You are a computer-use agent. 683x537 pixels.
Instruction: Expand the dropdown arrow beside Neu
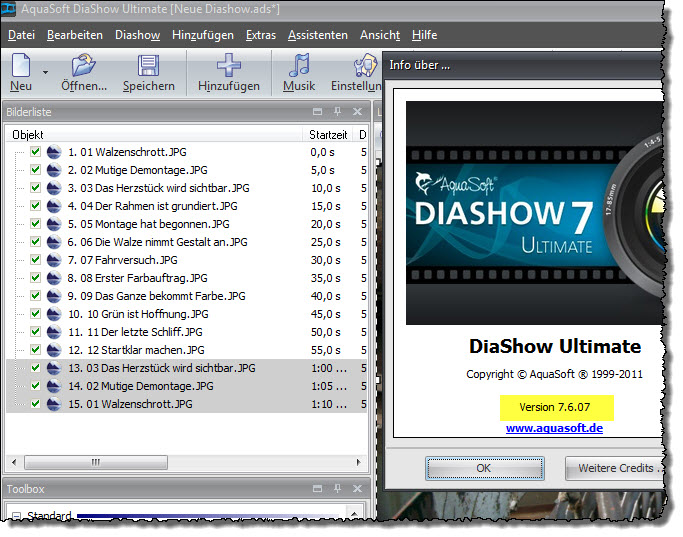pos(45,72)
